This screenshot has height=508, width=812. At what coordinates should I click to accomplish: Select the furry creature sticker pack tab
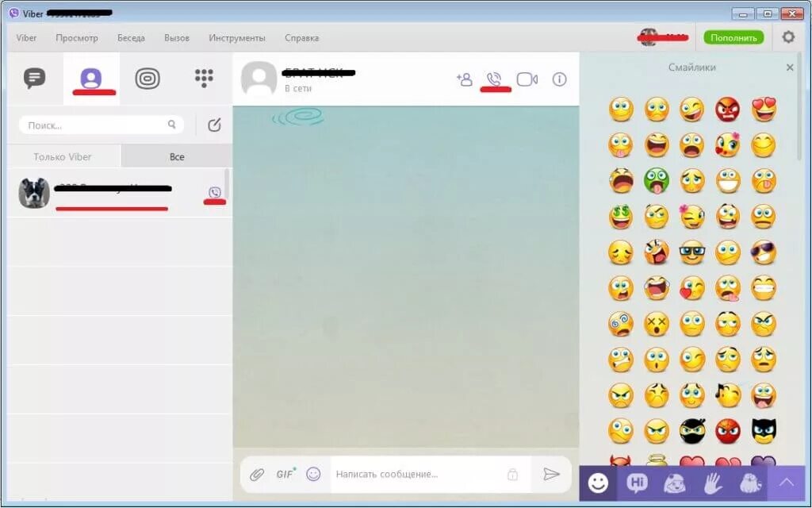click(x=750, y=483)
